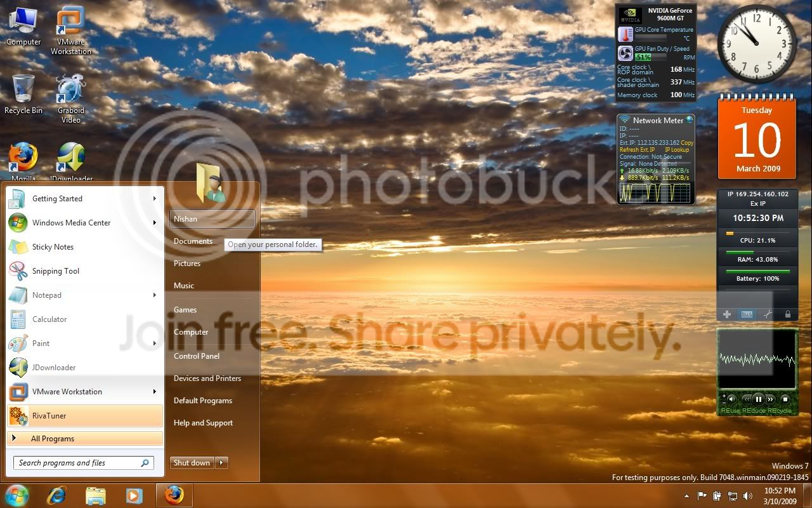
Task: Expand VMware Workstation jump list arrow
Action: (154, 392)
